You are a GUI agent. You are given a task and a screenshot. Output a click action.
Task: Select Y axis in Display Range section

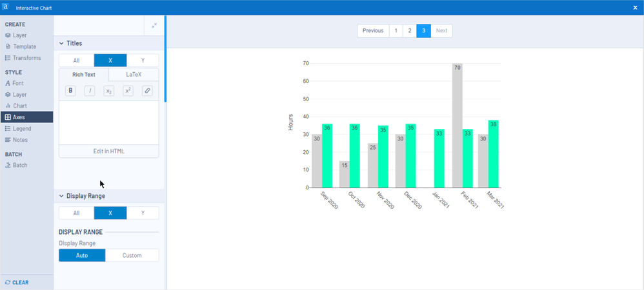tap(143, 213)
